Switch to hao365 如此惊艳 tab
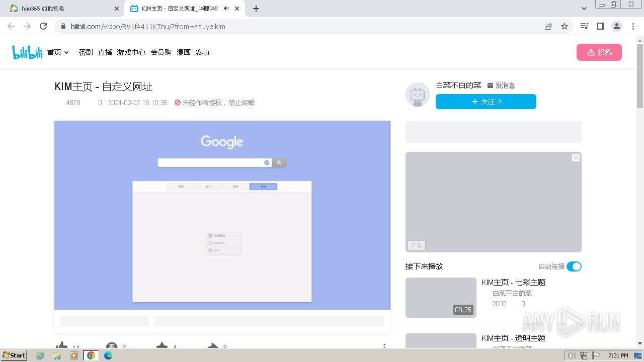Image resolution: width=644 pixels, height=362 pixels. coord(62,9)
